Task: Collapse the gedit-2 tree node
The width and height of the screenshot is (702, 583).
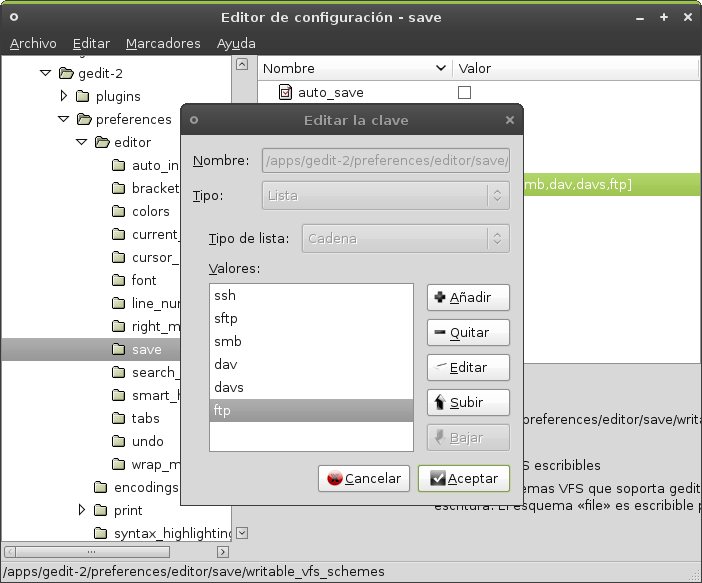Action: (45, 73)
